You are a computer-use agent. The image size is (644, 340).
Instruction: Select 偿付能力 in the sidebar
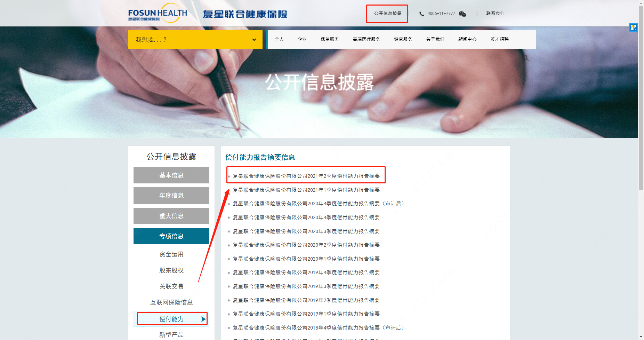(171, 319)
